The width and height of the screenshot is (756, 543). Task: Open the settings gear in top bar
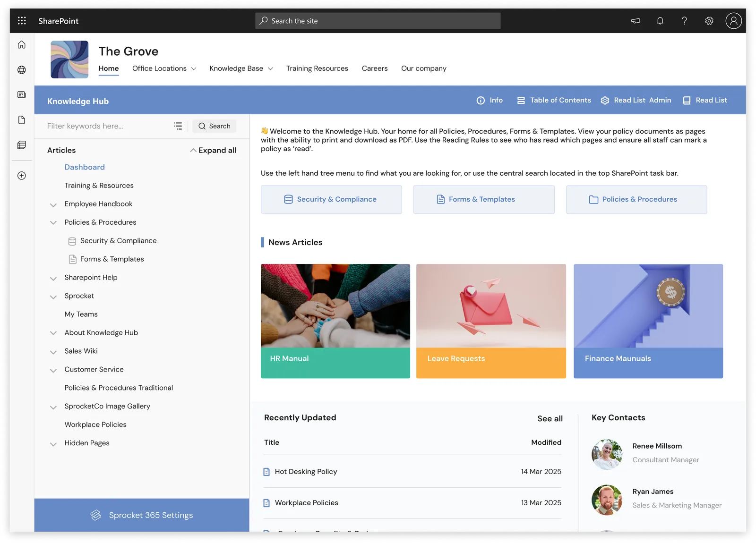[709, 21]
